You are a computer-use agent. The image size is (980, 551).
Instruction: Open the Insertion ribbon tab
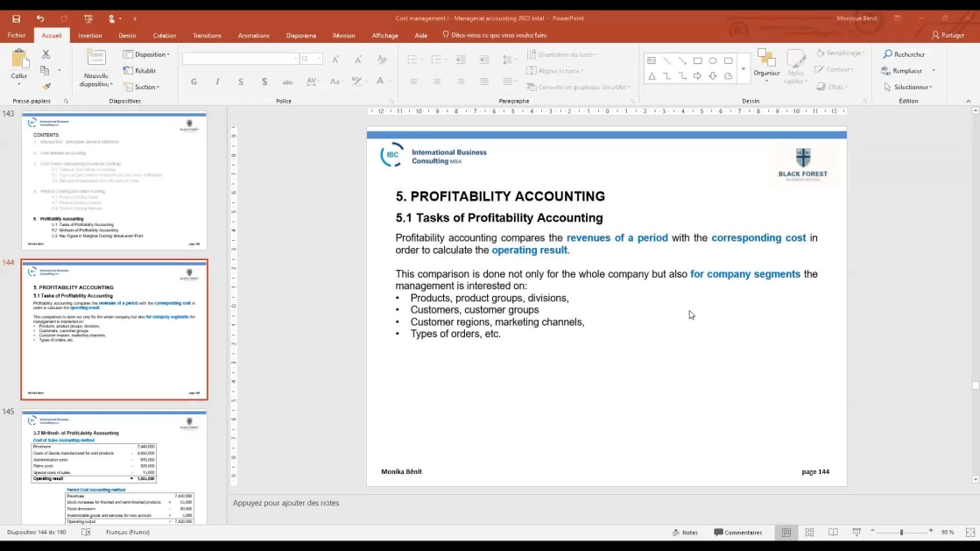pos(90,36)
